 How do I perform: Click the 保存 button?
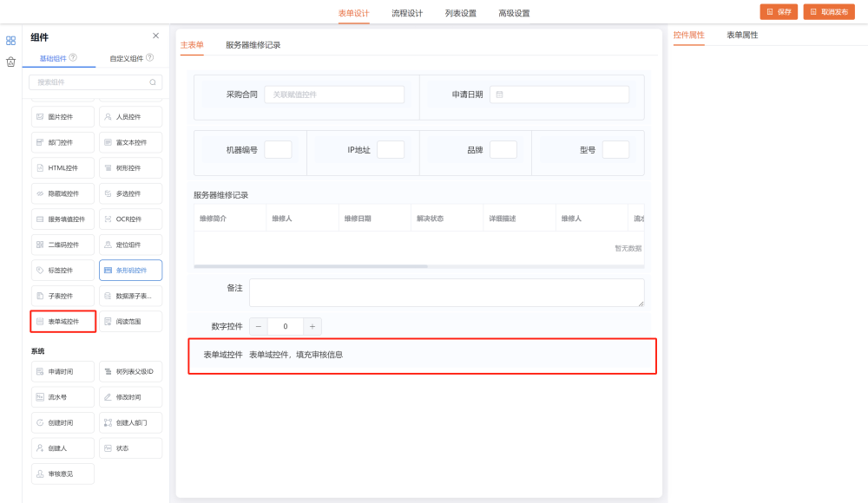tap(779, 11)
